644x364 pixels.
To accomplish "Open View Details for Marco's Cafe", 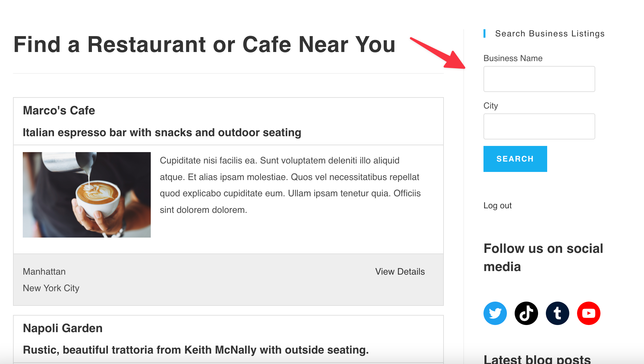I will tap(400, 272).
